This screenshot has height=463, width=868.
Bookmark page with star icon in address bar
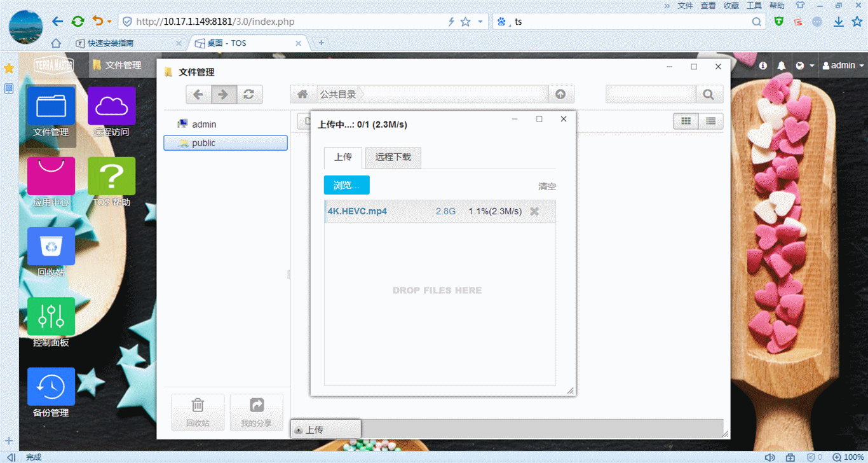pos(465,22)
